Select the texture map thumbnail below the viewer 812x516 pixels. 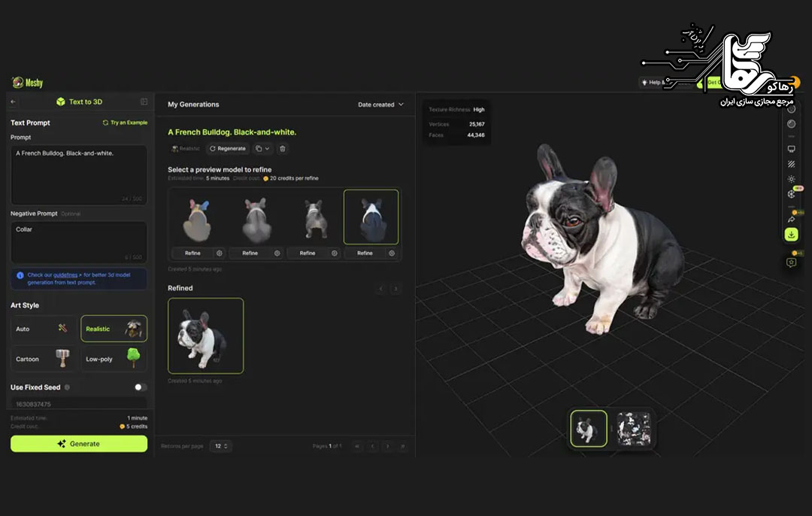click(632, 428)
